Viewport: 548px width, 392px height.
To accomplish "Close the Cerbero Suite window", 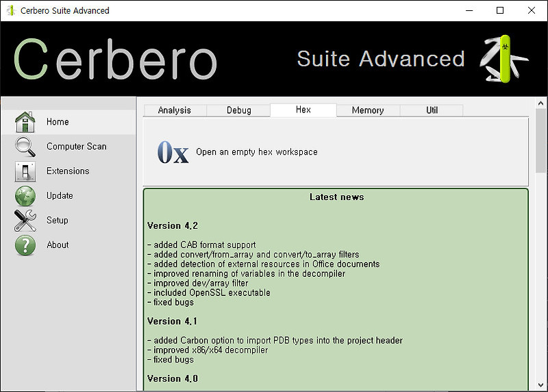I will click(x=532, y=10).
